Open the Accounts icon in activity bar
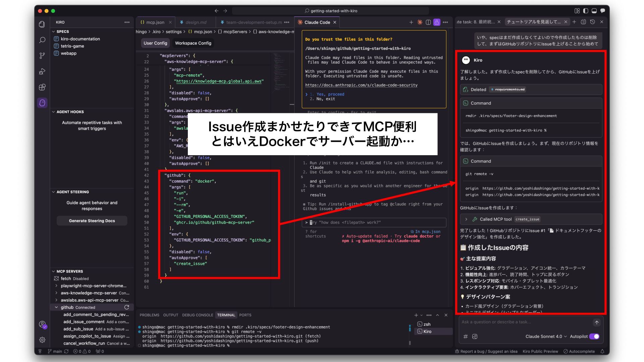 42,324
